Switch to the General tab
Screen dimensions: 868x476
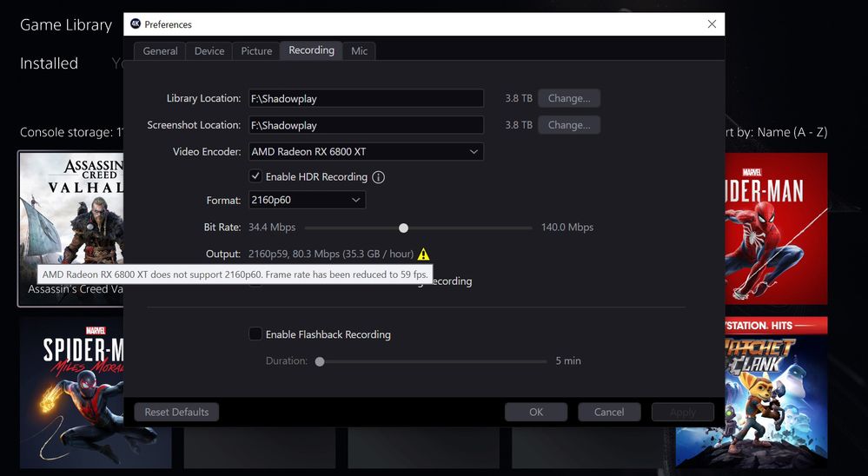(160, 51)
